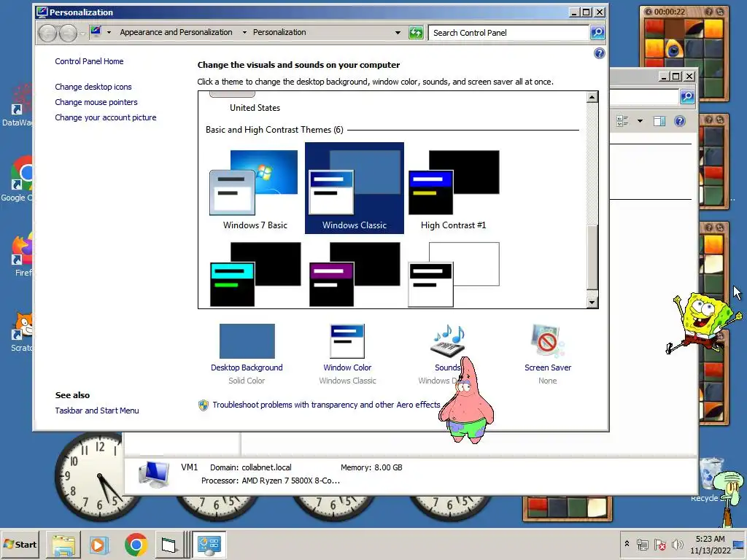Click the volume speaker tray icon

click(677, 544)
